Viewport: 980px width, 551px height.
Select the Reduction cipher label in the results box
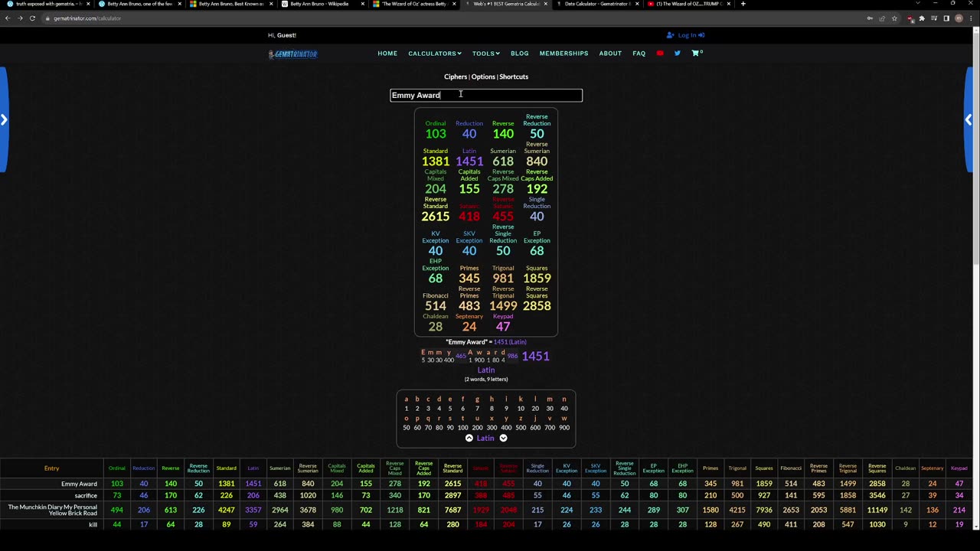pyautogui.click(x=469, y=123)
